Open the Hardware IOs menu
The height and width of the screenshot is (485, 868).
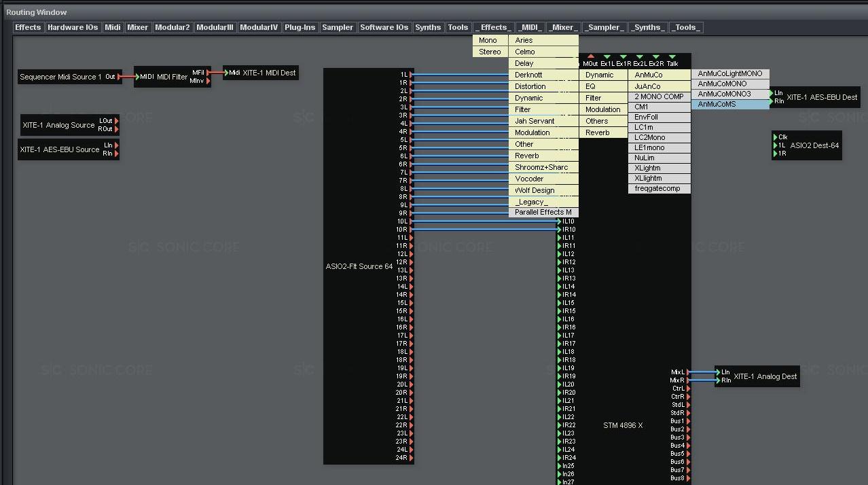(x=73, y=27)
